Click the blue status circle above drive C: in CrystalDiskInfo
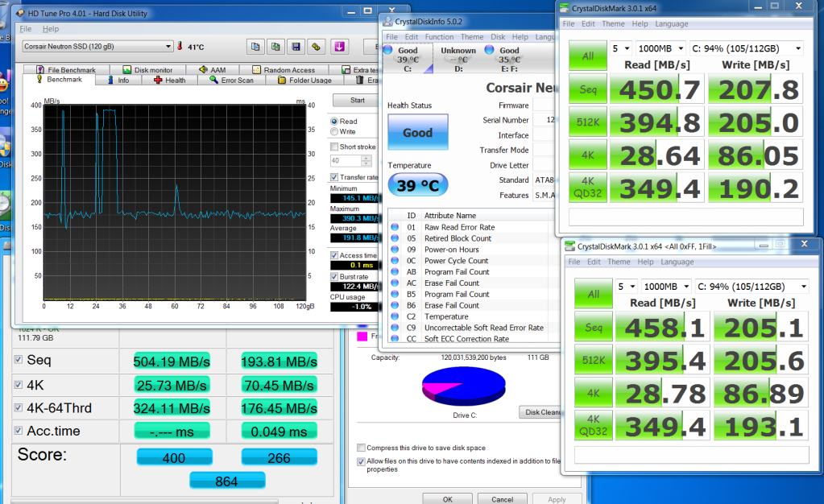Screen dimensions: 824x504 click(388, 50)
